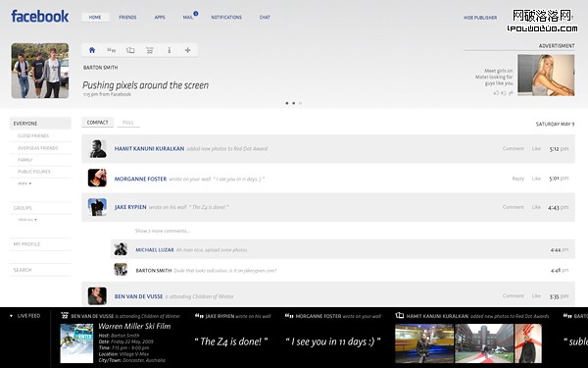This screenshot has height=368, width=588.
Task: Open the quote status icon in the publisher toolbar
Action: coord(112,50)
